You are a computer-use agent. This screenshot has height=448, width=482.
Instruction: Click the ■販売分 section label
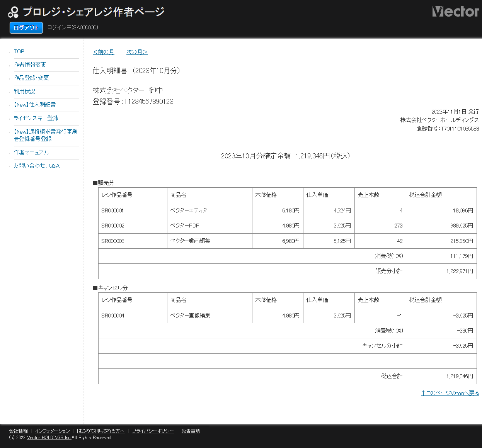[x=104, y=183]
